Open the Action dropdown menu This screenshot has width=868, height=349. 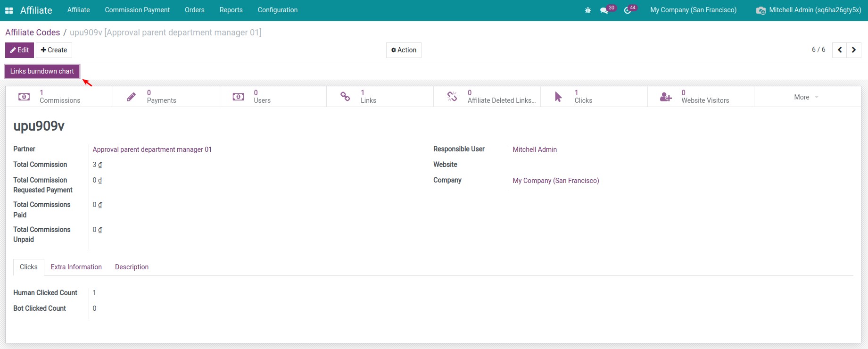404,50
